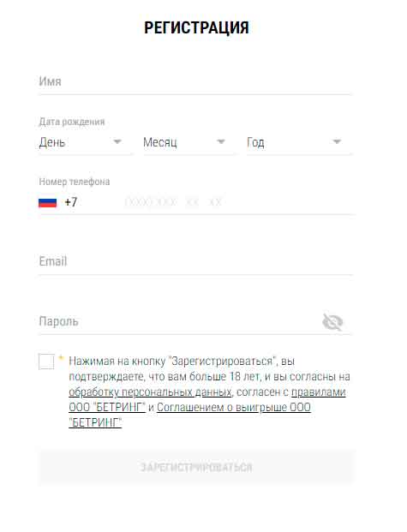Expand the Месяц dropdown arrow
407x532 pixels.
[221, 141]
